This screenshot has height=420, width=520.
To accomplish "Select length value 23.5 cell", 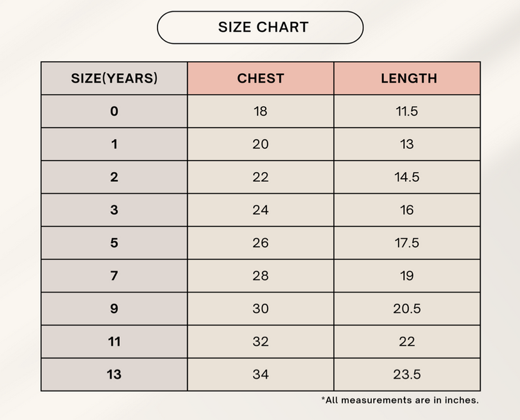I will click(407, 374).
